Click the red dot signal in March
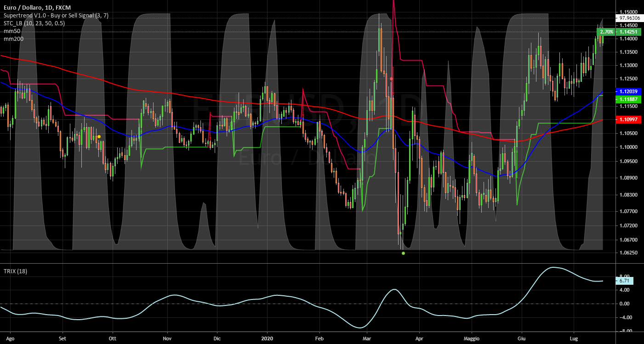644x344 pixels. click(391, 79)
